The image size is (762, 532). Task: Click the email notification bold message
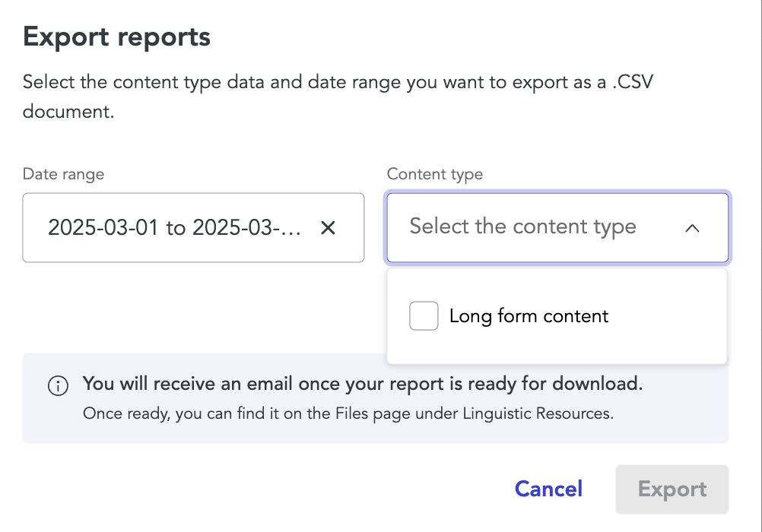[x=363, y=384]
